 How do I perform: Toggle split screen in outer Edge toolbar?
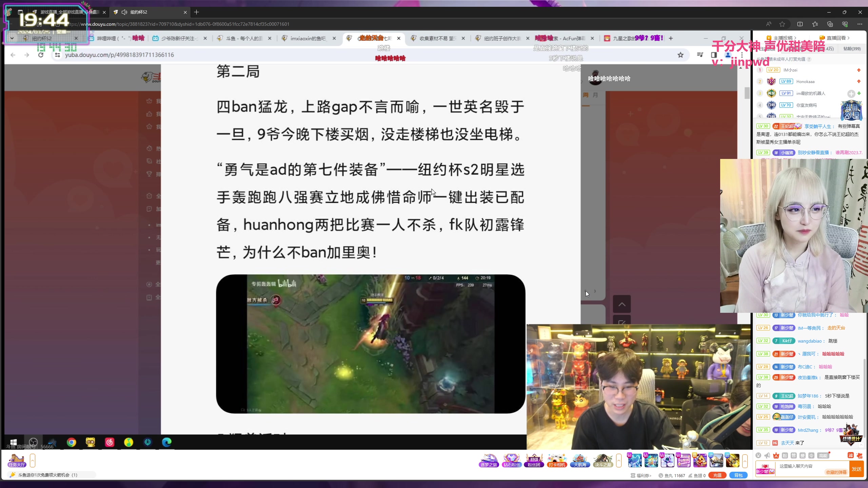coord(800,24)
